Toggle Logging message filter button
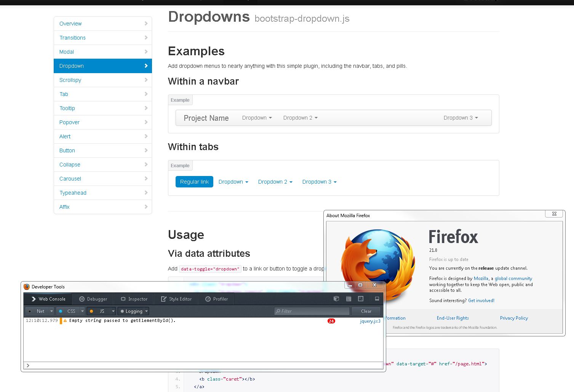Image resolution: width=574 pixels, height=392 pixels. [x=131, y=311]
